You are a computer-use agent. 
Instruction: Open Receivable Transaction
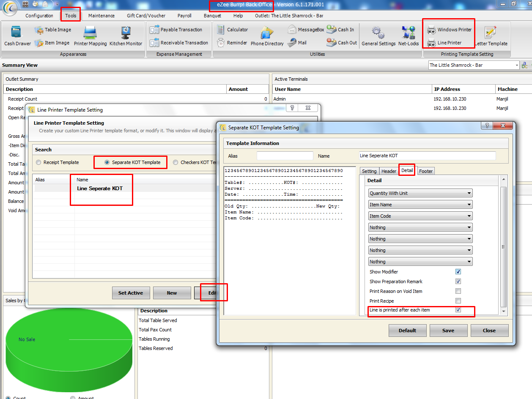pyautogui.click(x=178, y=43)
